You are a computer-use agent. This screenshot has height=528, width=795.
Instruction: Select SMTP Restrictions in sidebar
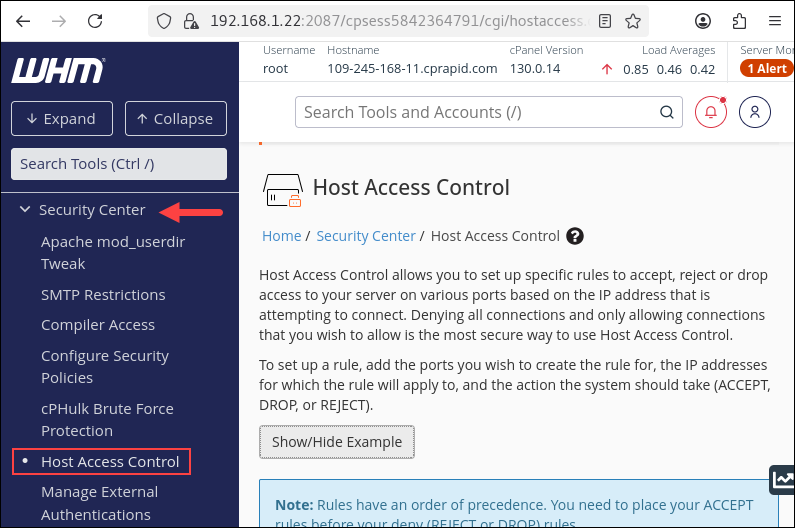(x=103, y=295)
